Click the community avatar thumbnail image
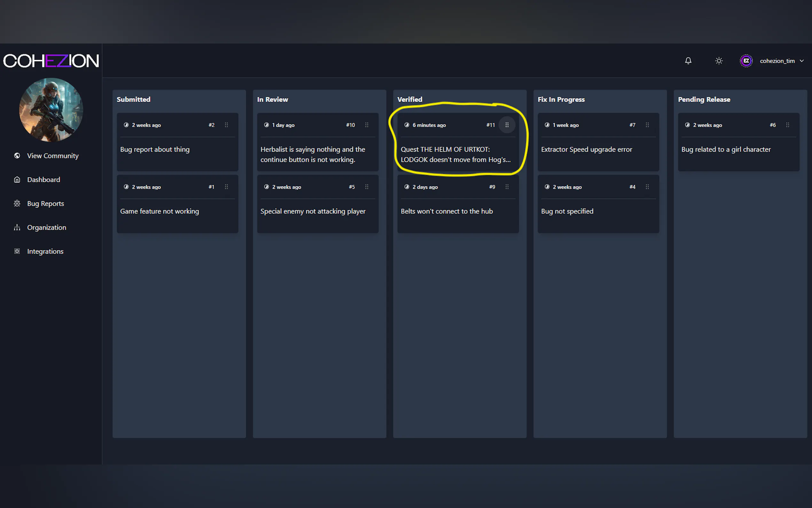812x508 pixels. coord(51,109)
